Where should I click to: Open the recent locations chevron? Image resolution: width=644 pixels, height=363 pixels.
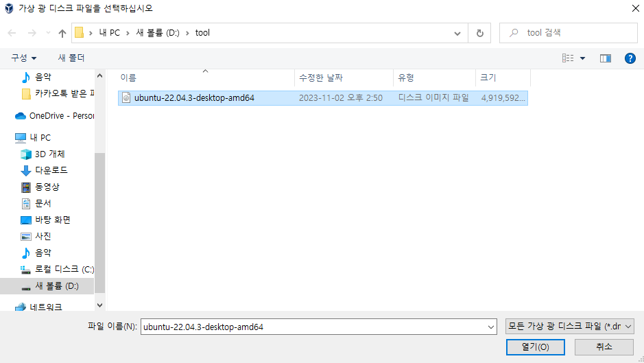tap(48, 33)
